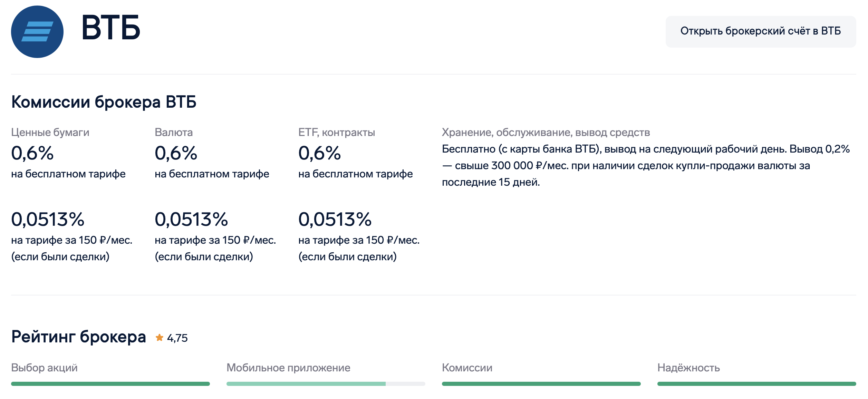868x399 pixels.
Task: Click the 'Мобильное приложение' rating bar
Action: pyautogui.click(x=326, y=384)
